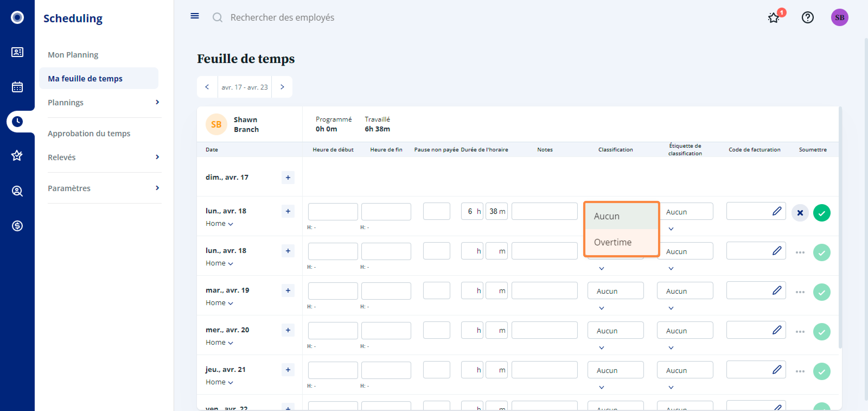The image size is (868, 411).
Task: Open Home location dropdown on jeu., avr. 21
Action: [x=219, y=382]
